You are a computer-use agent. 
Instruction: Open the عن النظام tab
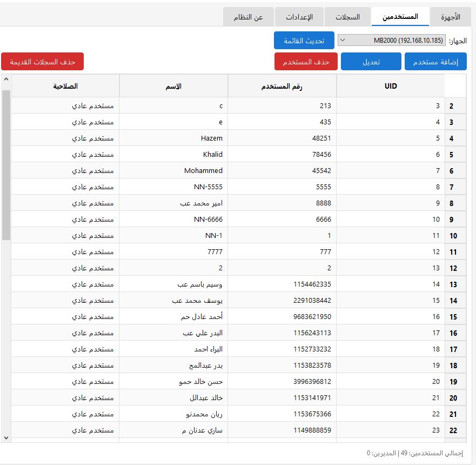pos(249,17)
